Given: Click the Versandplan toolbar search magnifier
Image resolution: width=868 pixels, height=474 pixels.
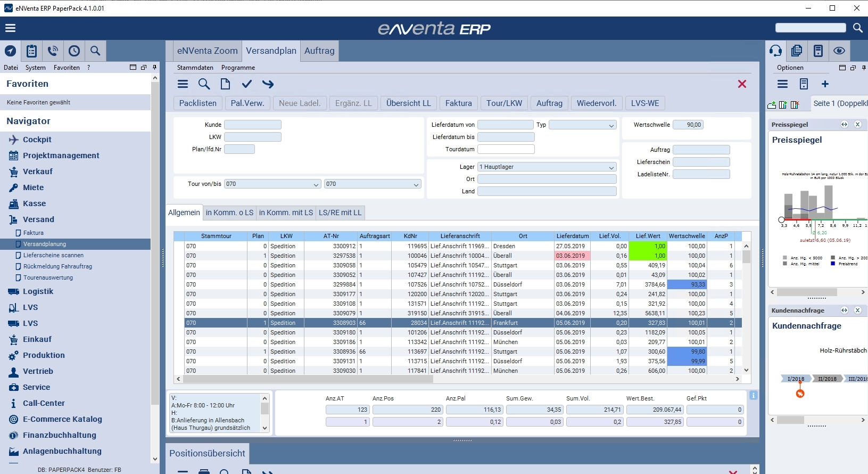Looking at the screenshot, I should coord(204,84).
